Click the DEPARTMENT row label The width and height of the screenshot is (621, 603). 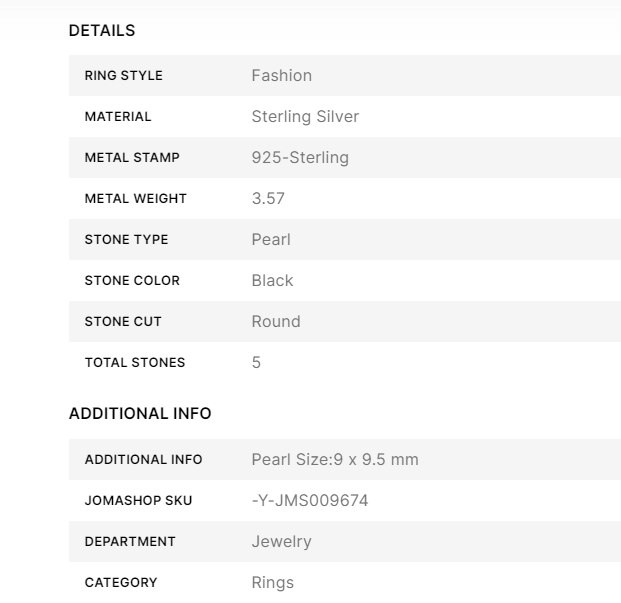coord(130,542)
